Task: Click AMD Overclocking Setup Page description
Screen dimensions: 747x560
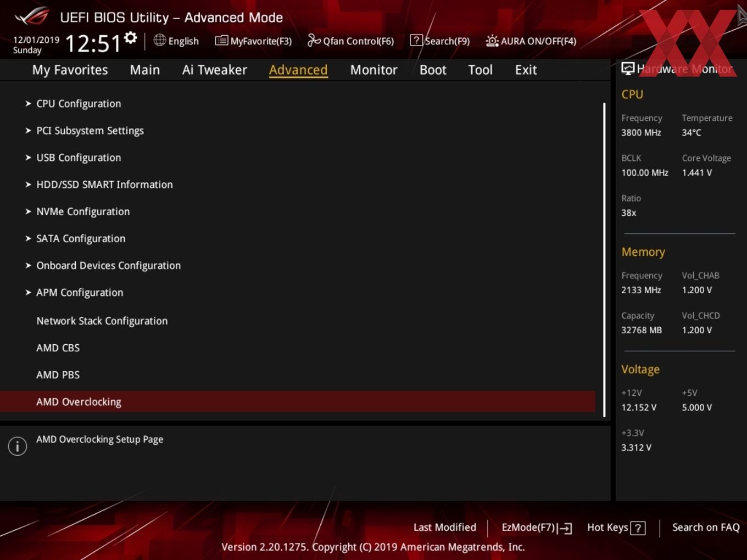Action: coord(99,439)
